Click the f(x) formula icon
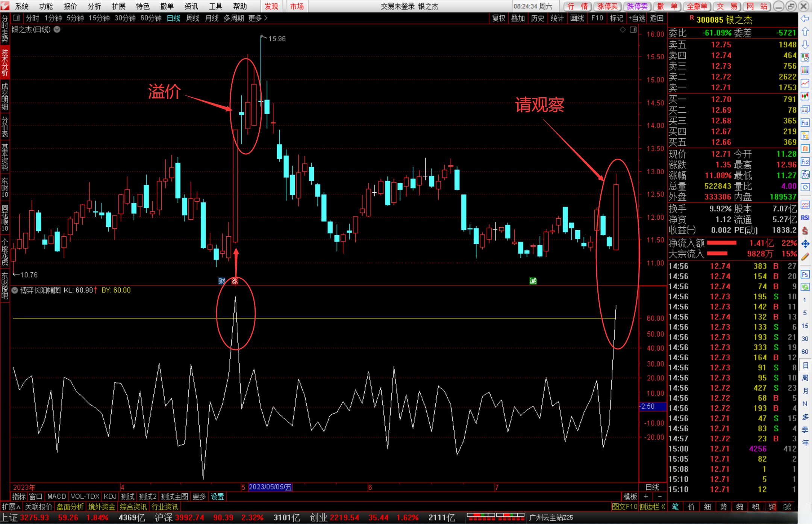This screenshot has height=524, width=812. (x=805, y=174)
